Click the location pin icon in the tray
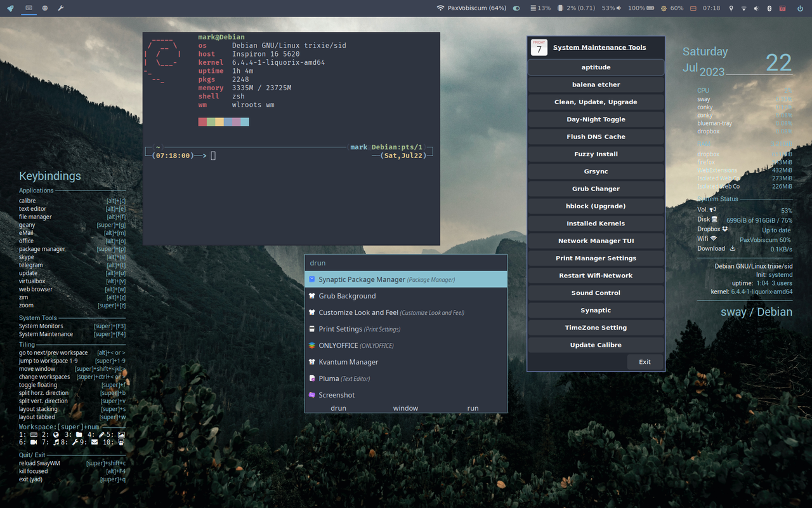812x508 pixels. (731, 8)
